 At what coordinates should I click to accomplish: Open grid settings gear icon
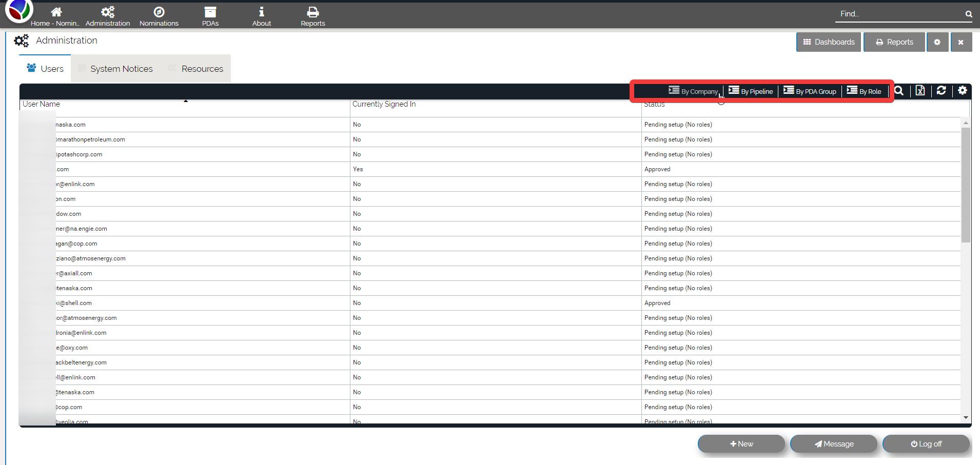tap(963, 91)
